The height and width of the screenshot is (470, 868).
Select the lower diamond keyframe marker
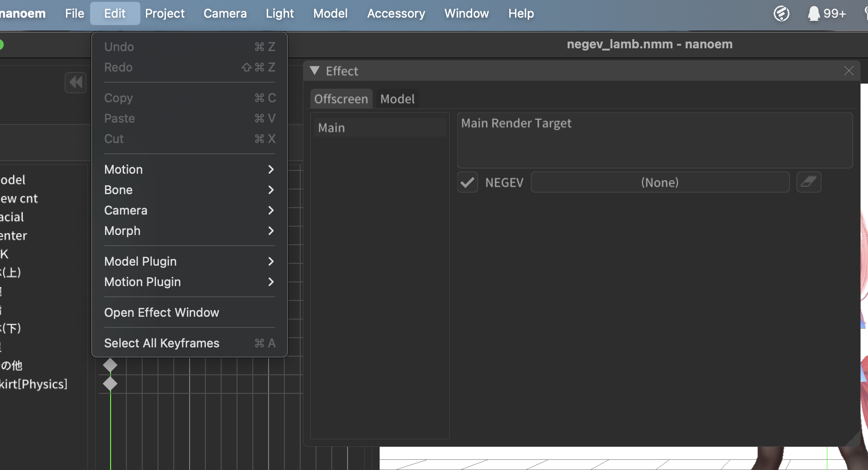(110, 384)
